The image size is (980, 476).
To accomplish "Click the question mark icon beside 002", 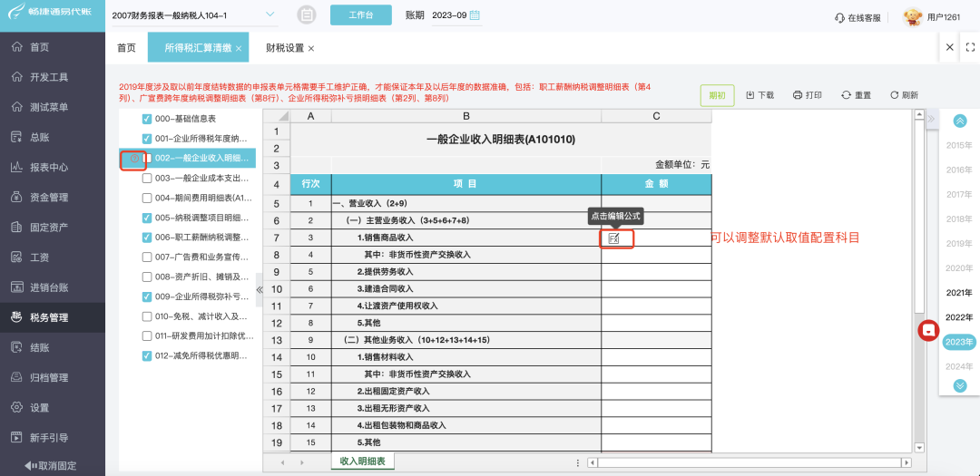I will click(133, 159).
